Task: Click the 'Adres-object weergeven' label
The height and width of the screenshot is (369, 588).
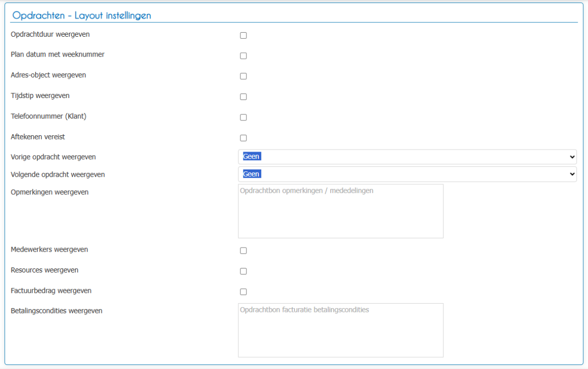Action: point(48,75)
